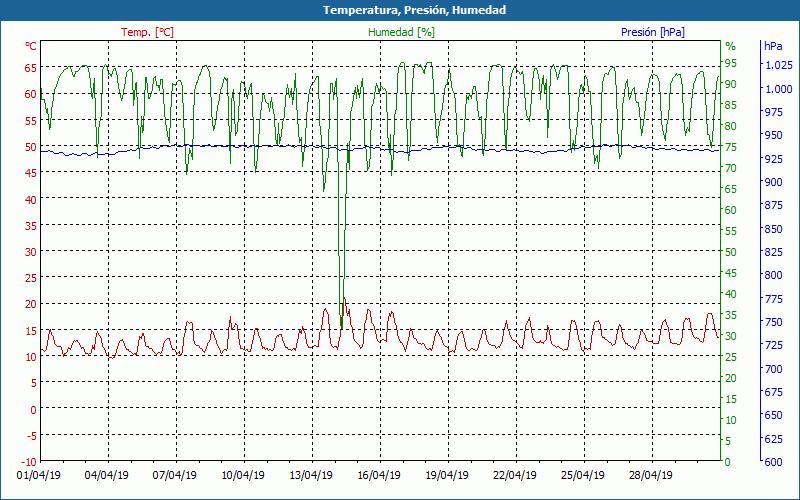Image resolution: width=800 pixels, height=500 pixels.
Task: Click the -5 tick on temperature axis
Action: click(32, 436)
